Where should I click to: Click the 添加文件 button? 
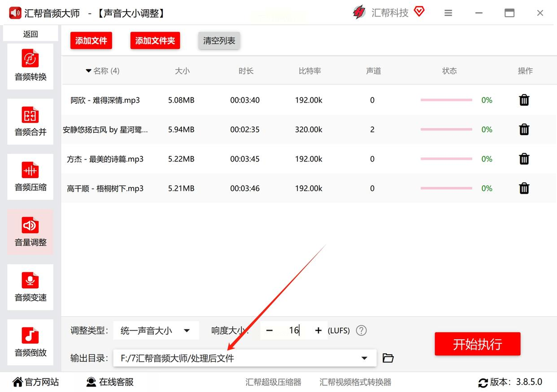(91, 41)
